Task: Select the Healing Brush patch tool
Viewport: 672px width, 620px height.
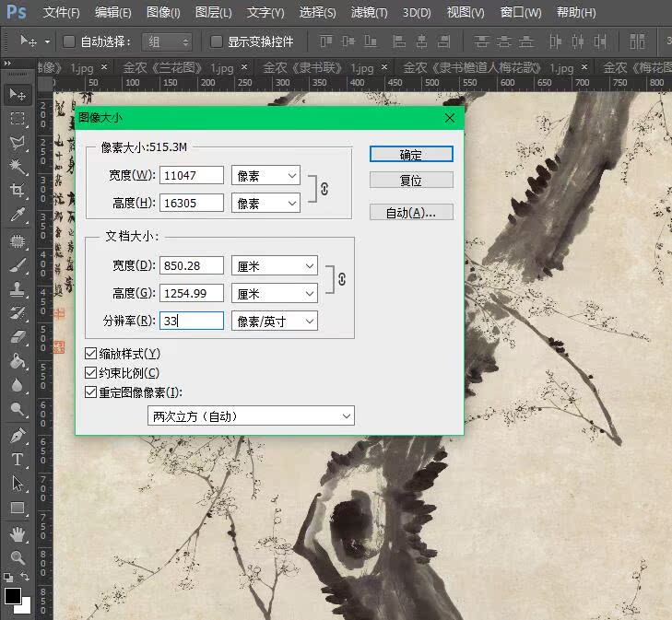Action: (18, 241)
